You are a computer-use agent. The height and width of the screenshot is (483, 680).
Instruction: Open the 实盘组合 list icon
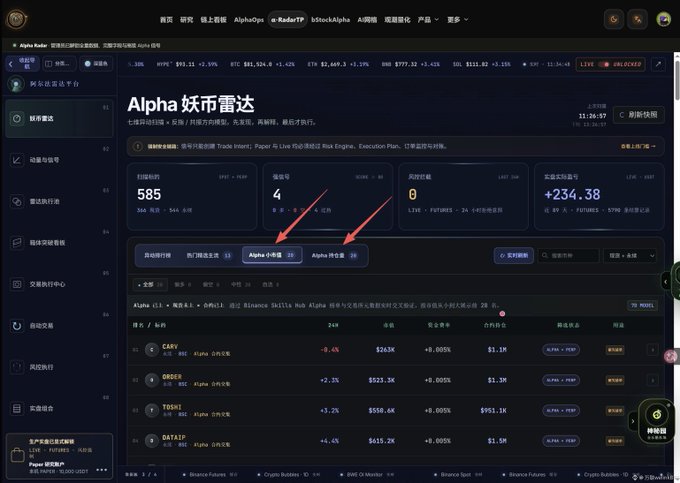16,408
